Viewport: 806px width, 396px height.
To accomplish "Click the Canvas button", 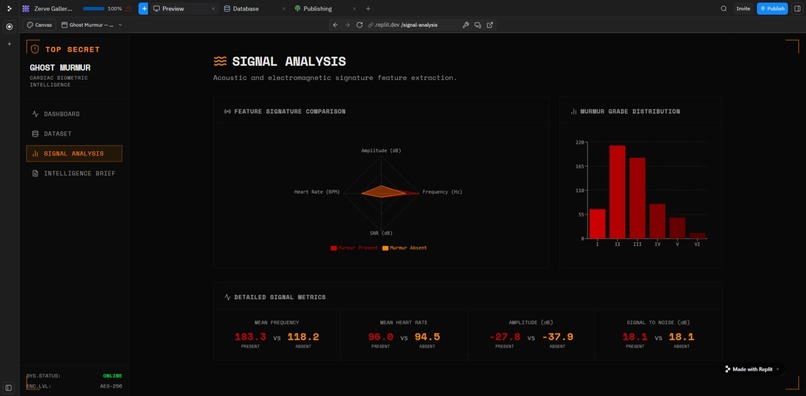I will point(40,25).
